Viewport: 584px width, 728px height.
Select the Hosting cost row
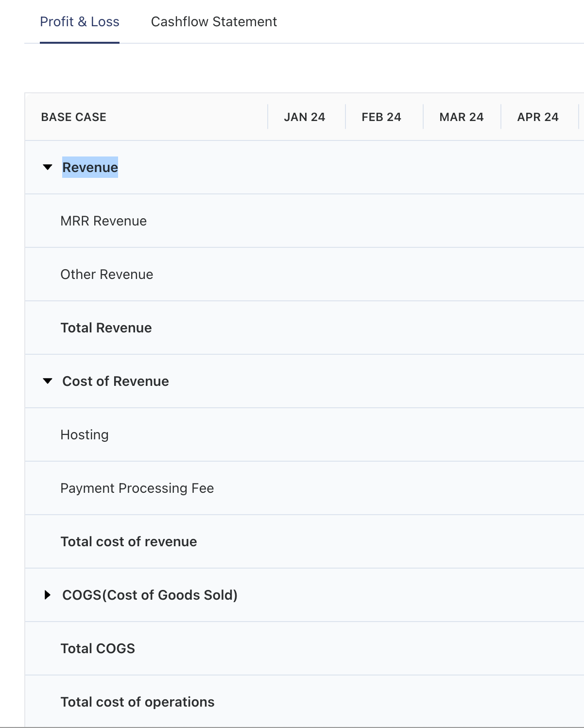[x=85, y=434]
